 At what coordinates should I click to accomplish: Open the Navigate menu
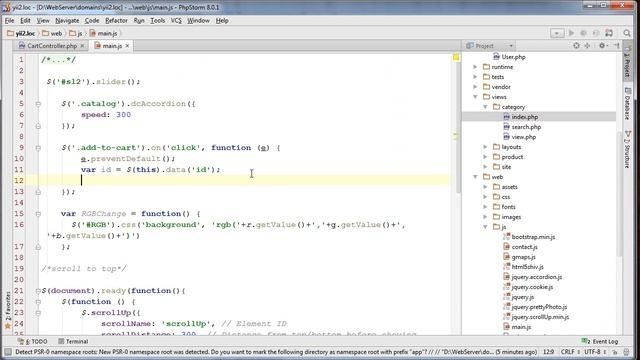coord(67,20)
